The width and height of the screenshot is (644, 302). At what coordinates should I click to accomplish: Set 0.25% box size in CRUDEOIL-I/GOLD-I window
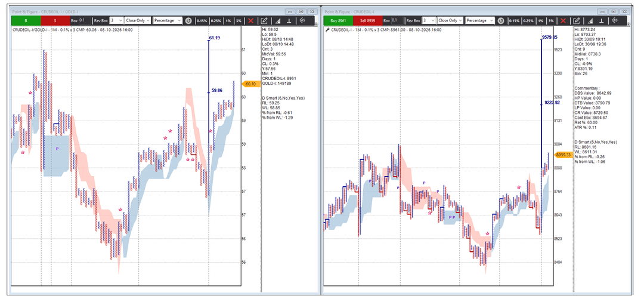(x=216, y=20)
